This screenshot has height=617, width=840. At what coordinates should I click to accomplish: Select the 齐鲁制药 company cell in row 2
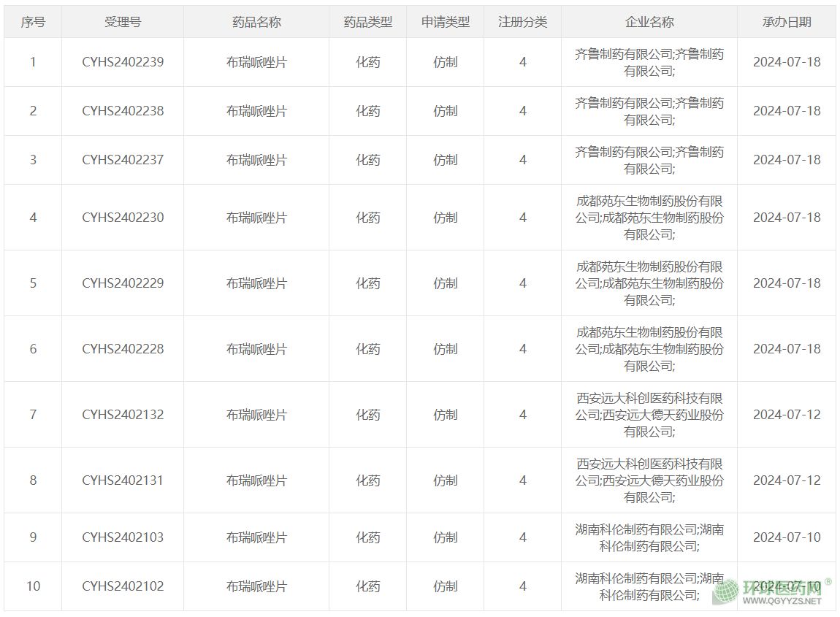649,111
